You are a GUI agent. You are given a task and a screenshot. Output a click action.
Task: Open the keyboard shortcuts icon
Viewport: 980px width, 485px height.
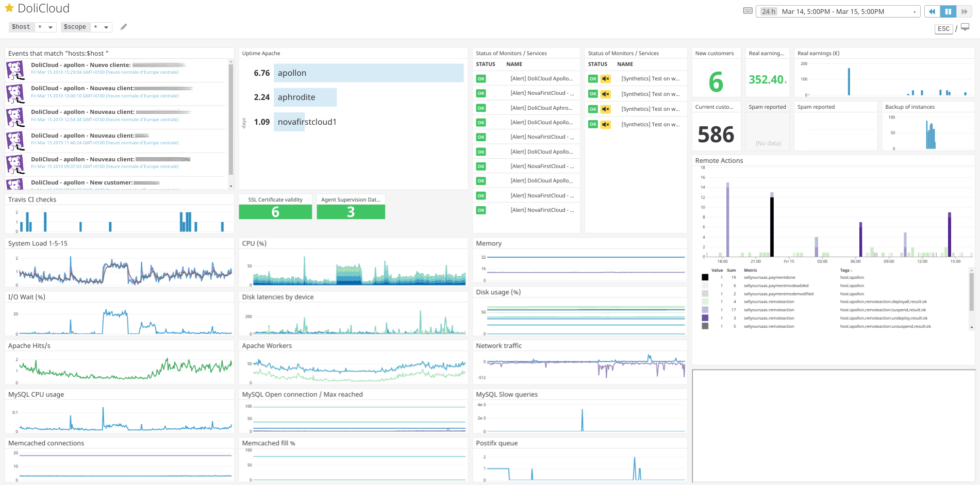click(748, 11)
